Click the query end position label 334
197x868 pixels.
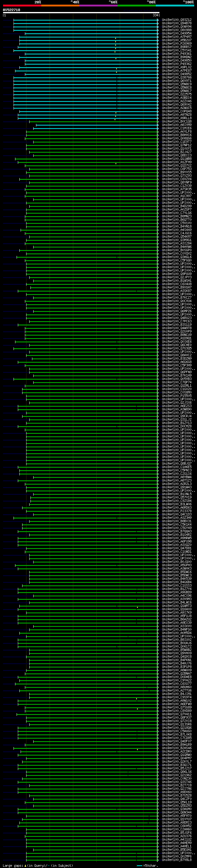(x=155, y=15)
